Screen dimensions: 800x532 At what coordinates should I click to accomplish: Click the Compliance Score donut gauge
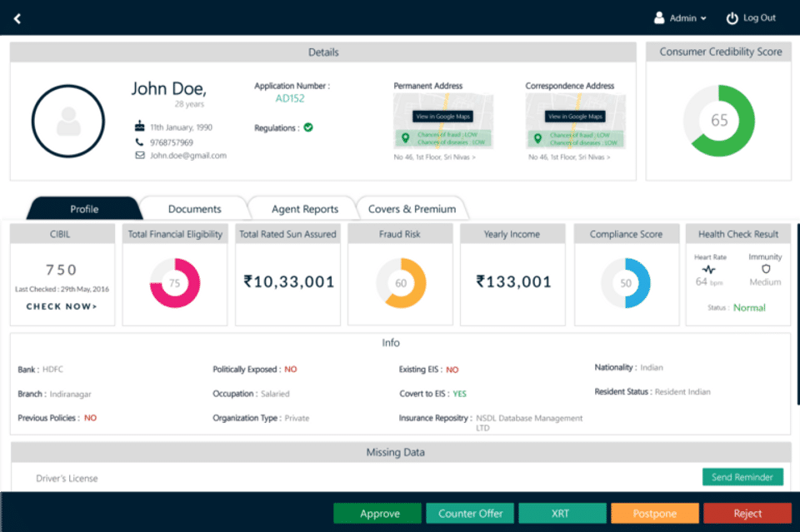coord(626,283)
